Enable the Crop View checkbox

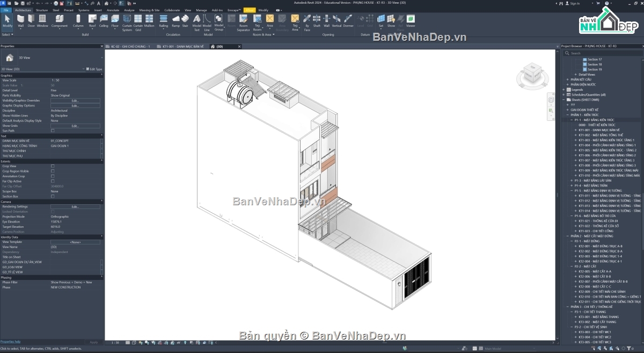coord(53,166)
